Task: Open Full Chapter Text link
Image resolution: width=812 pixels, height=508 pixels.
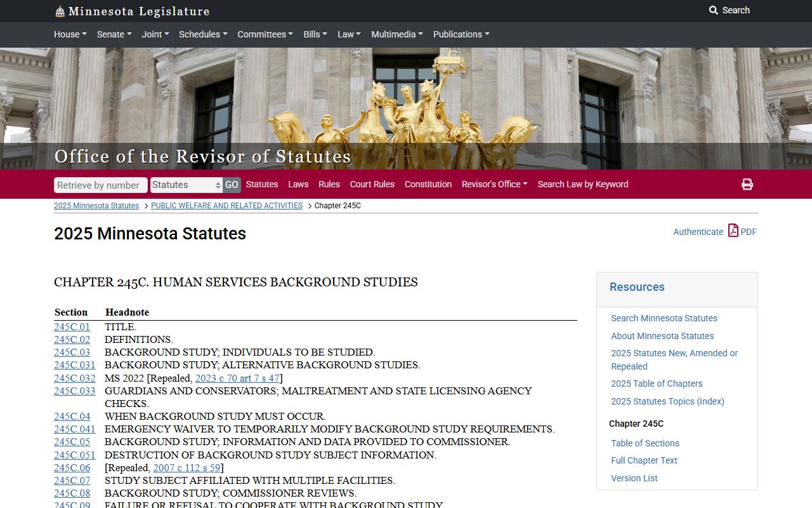Action: [x=644, y=460]
